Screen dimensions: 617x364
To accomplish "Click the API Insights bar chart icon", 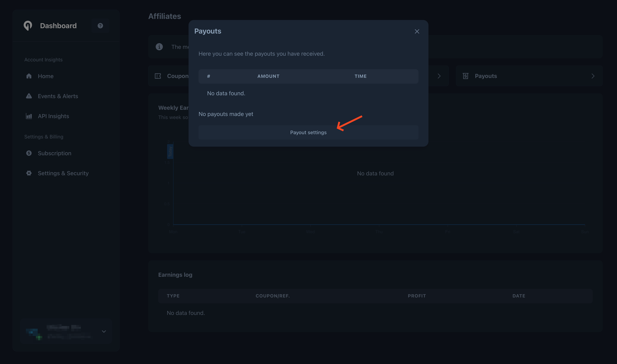I will pyautogui.click(x=29, y=116).
